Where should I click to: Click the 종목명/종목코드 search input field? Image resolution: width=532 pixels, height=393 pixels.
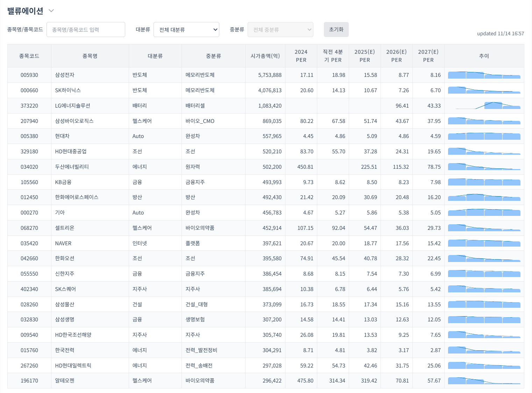86,30
